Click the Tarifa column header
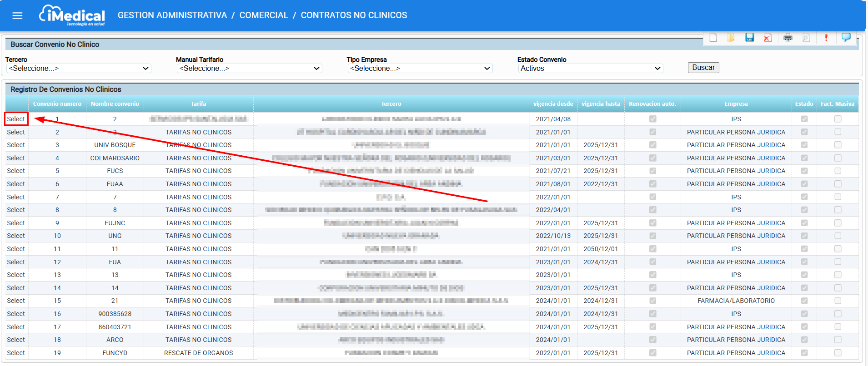Viewport: 868px width, 366px height. (x=198, y=104)
